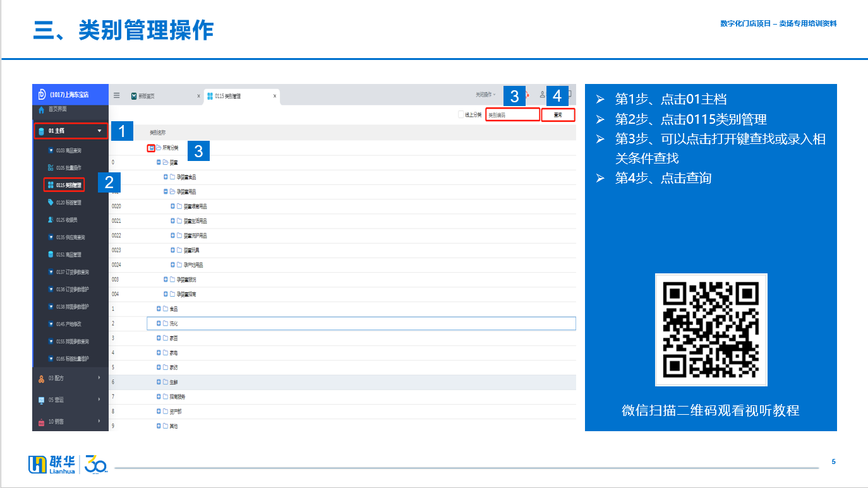Click the 0151 商品管理 database icon
Image resolution: width=868 pixels, height=488 pixels.
click(x=51, y=254)
